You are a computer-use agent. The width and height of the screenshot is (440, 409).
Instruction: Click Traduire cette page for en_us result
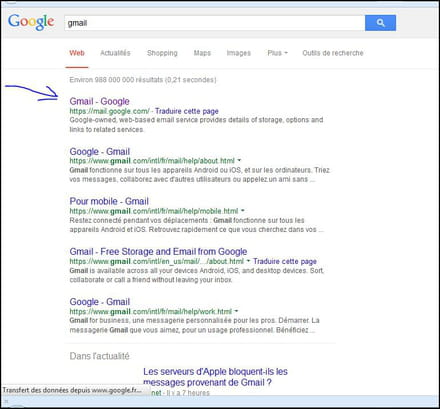[285, 261]
